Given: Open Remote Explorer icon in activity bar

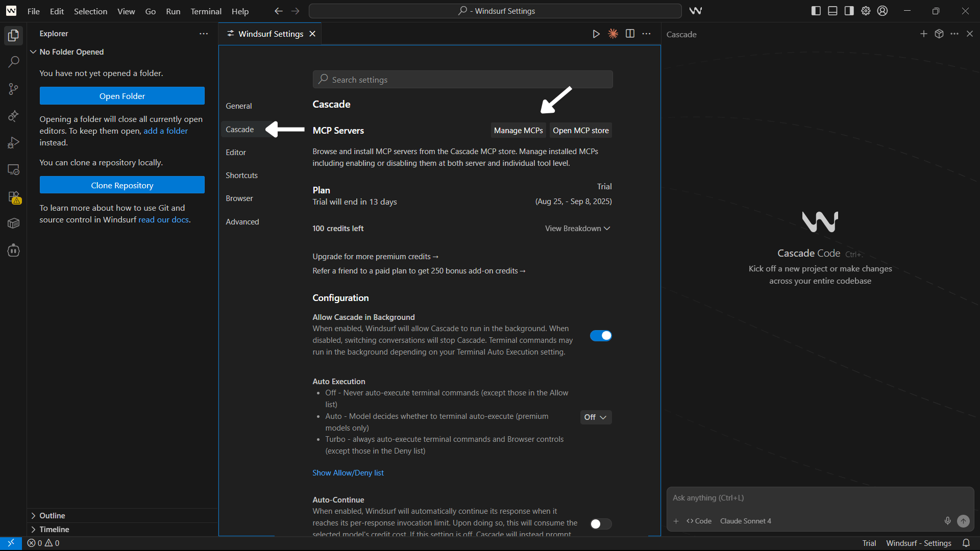Looking at the screenshot, I should (x=13, y=170).
